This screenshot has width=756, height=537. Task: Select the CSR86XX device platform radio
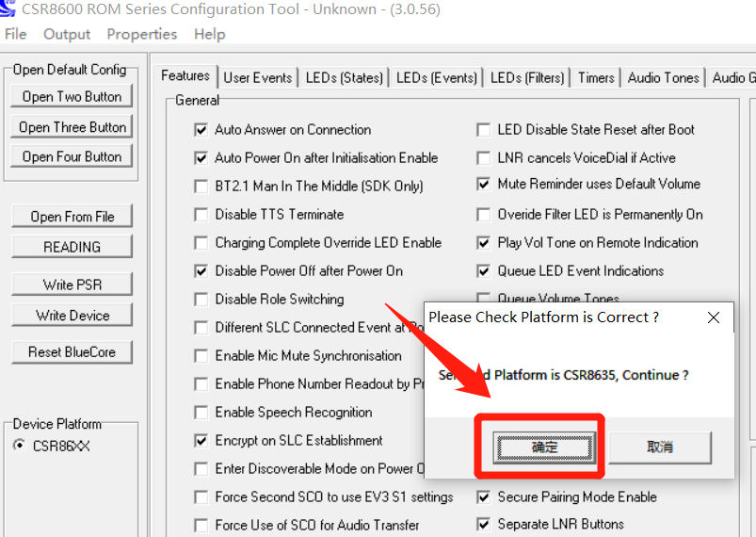click(19, 446)
